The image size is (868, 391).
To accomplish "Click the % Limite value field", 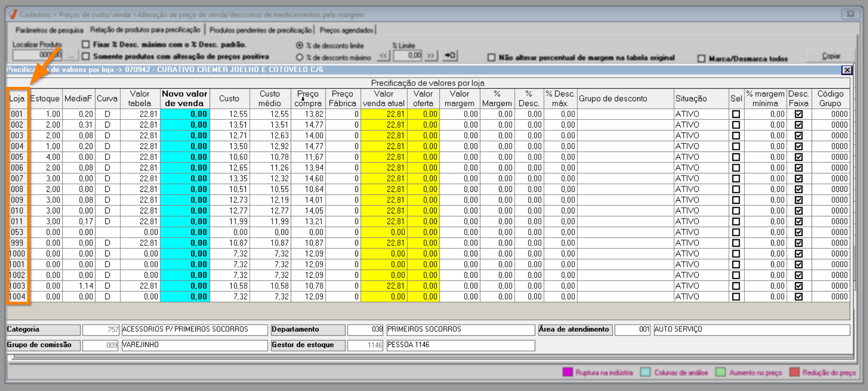I will [x=408, y=56].
